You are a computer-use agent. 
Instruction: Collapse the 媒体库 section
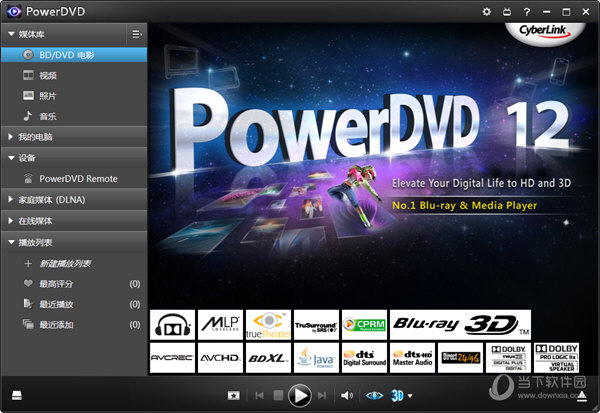click(x=11, y=33)
